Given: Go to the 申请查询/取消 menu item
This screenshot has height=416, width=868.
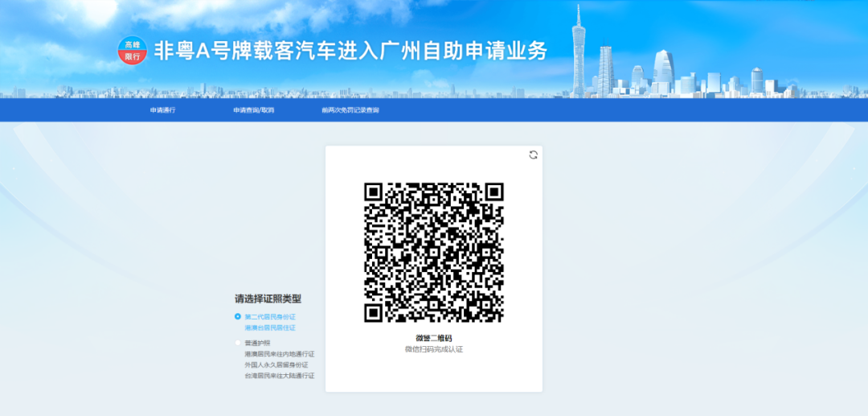Looking at the screenshot, I should point(254,110).
